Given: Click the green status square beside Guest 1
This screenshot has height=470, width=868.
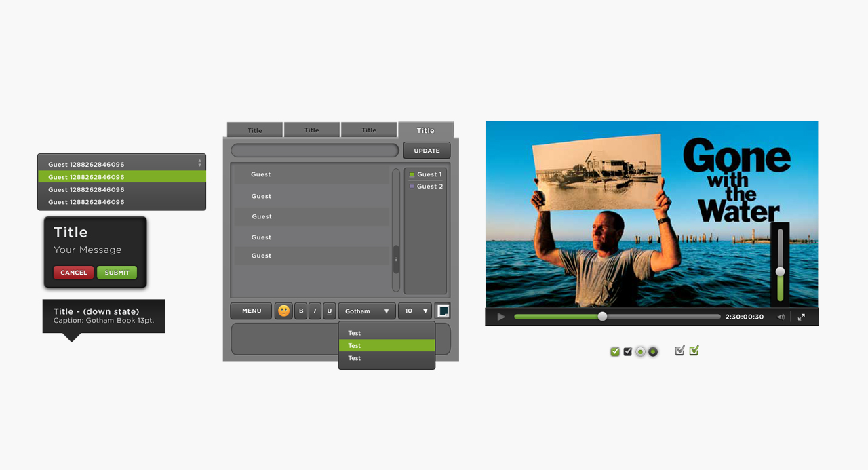Looking at the screenshot, I should click(412, 174).
